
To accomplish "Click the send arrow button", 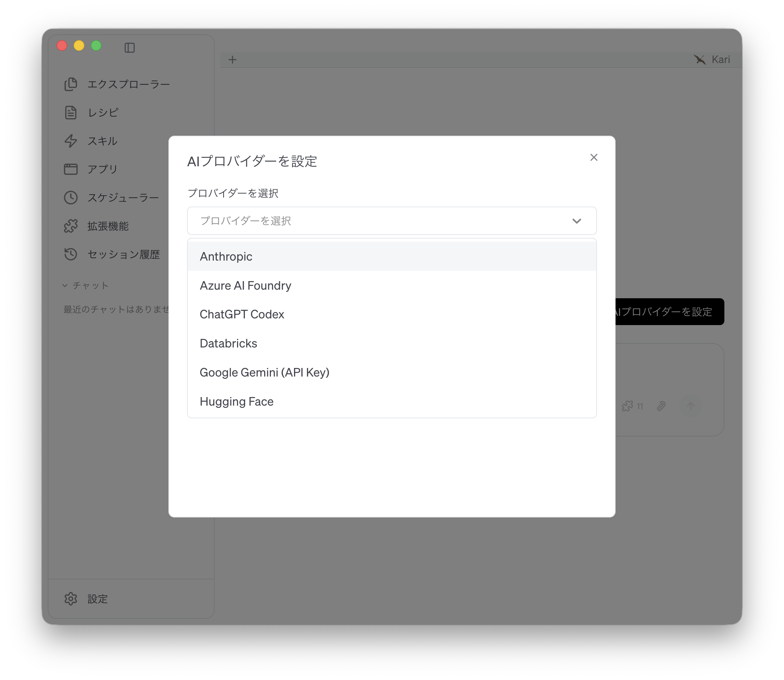I will (x=691, y=406).
